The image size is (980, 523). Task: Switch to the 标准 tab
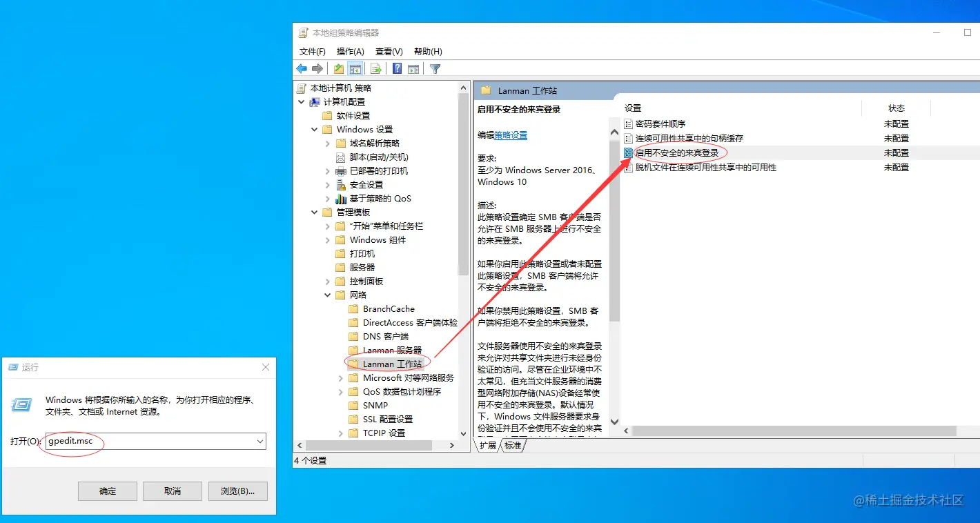click(513, 446)
